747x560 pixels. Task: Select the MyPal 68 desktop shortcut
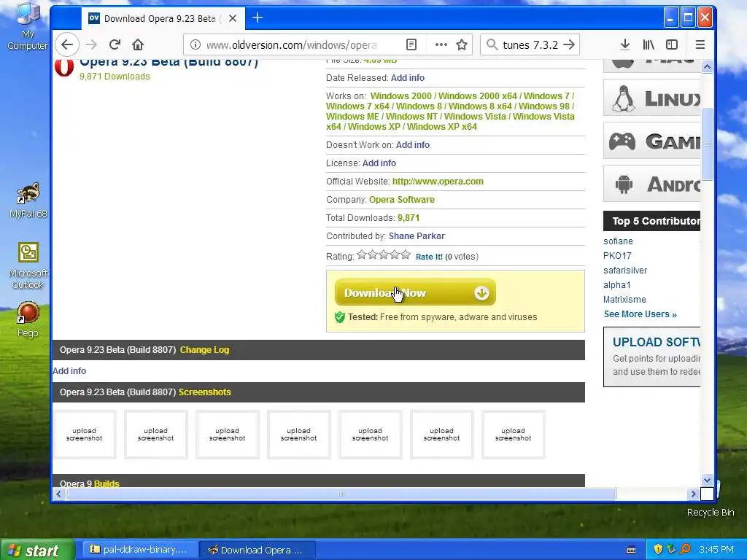pos(28,201)
